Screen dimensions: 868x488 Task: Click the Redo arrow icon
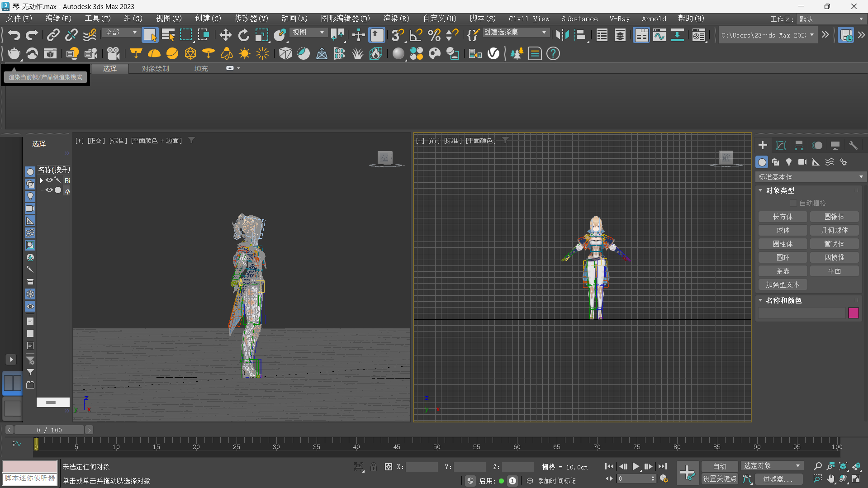tap(32, 35)
